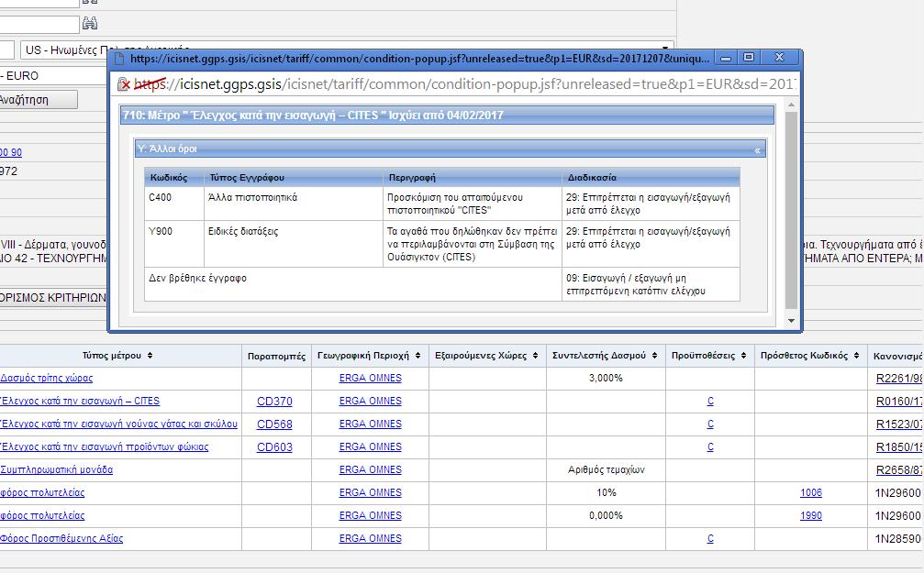Click popup scrollbar up arrow

tap(792, 105)
